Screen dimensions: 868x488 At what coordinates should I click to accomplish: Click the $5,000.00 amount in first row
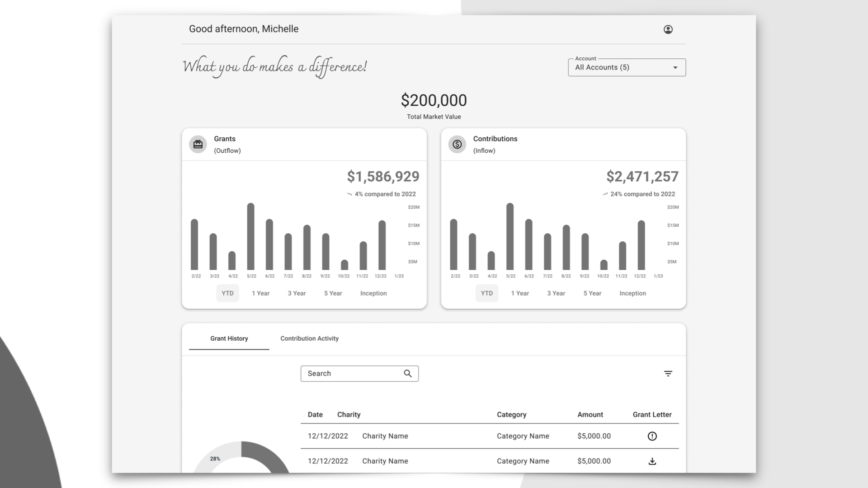coord(594,436)
